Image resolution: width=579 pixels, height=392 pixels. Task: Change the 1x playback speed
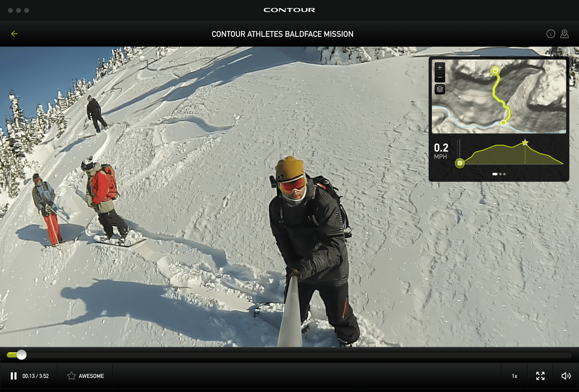click(x=514, y=376)
